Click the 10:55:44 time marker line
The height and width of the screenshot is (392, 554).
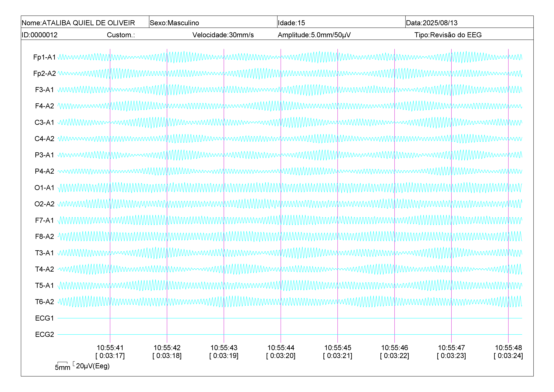pos(281,195)
